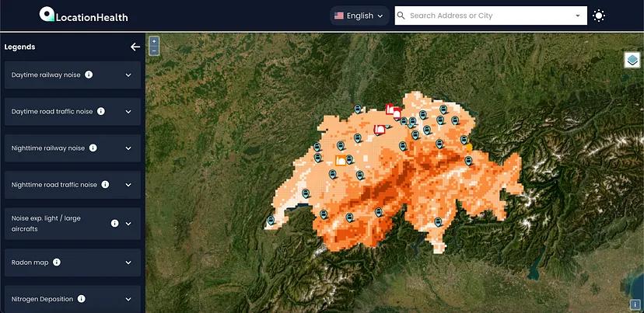The image size is (644, 313).
Task: Open the search box dropdown arrow
Action: pos(578,16)
